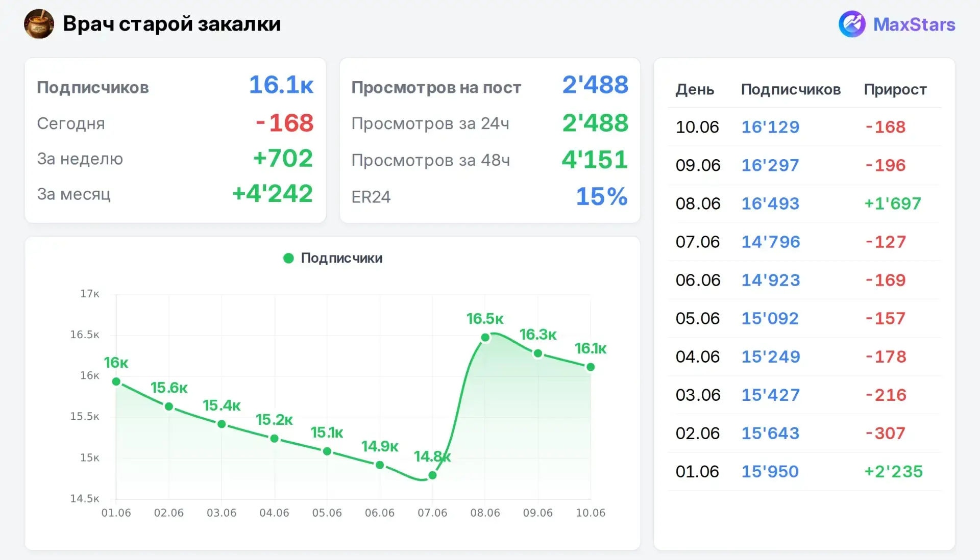Click the 16'493 subscribers cell
The image size is (980, 560).
coord(770,203)
